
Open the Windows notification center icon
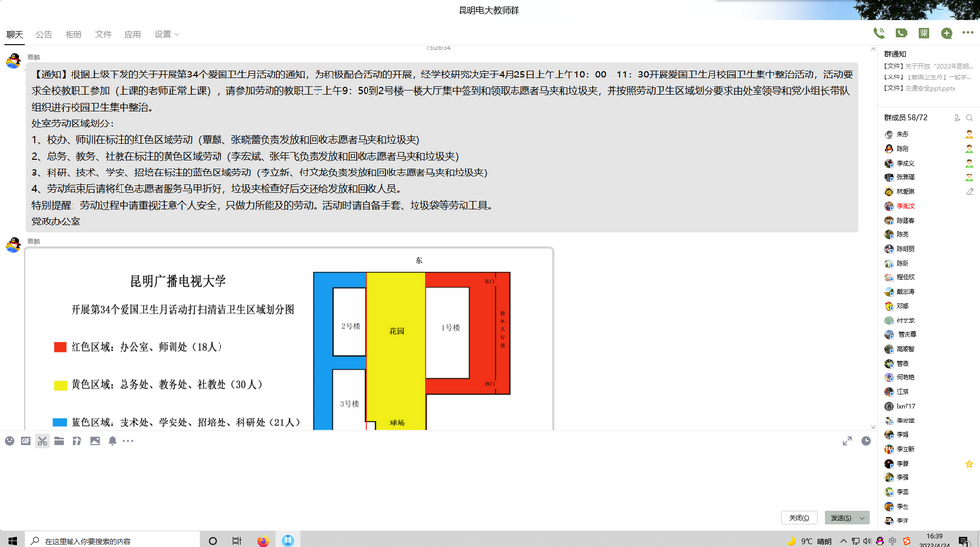coord(964,541)
